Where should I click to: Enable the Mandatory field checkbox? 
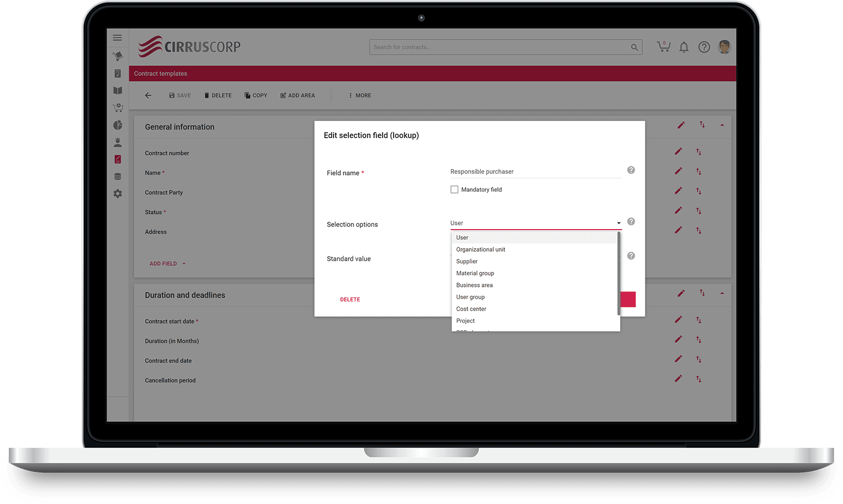tap(454, 190)
